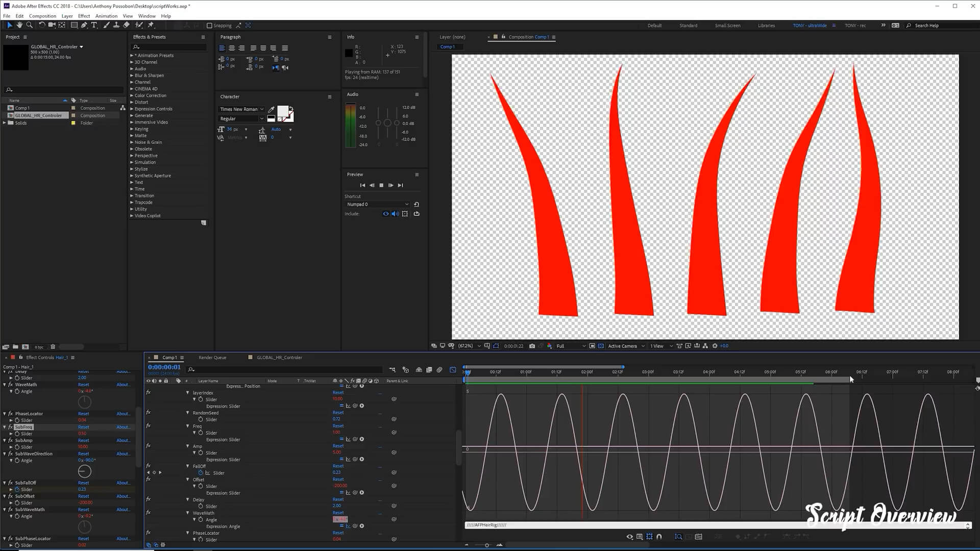This screenshot has height=551, width=980.
Task: Select the Pan Behind anchor point tool
Action: pyautogui.click(x=62, y=25)
